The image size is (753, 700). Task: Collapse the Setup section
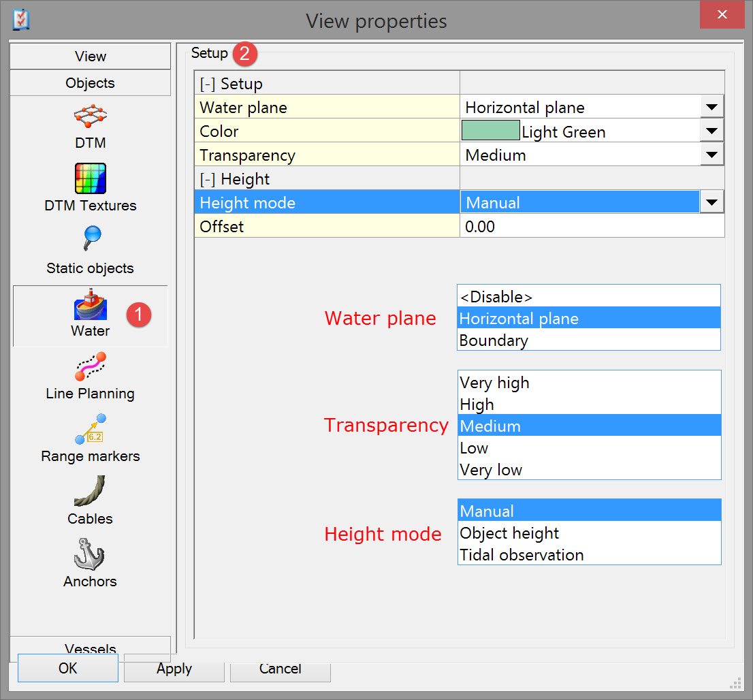(x=207, y=84)
